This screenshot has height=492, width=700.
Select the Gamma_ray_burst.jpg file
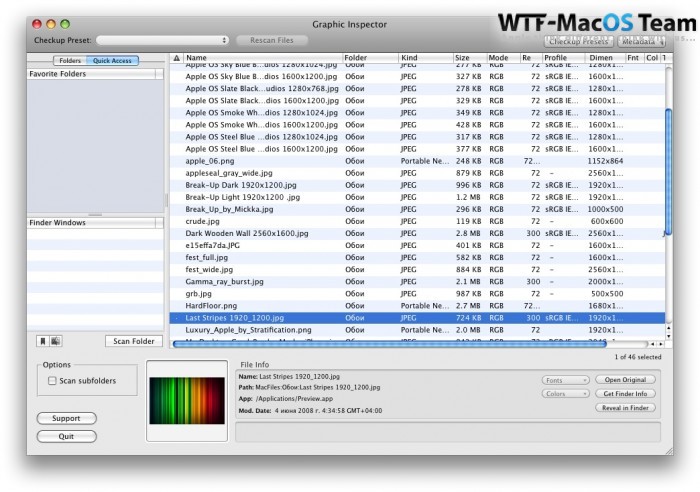click(417, 282)
